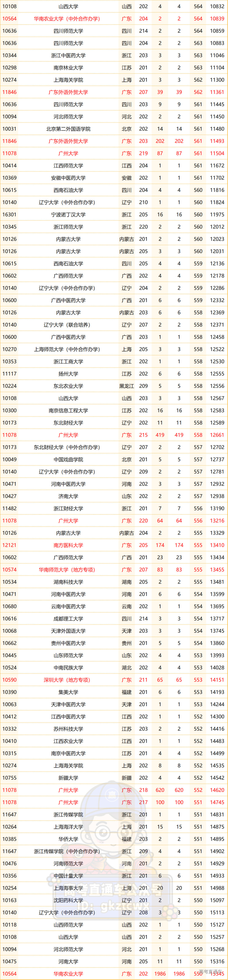Click the 成都理工大学 name cell

click(x=68, y=619)
